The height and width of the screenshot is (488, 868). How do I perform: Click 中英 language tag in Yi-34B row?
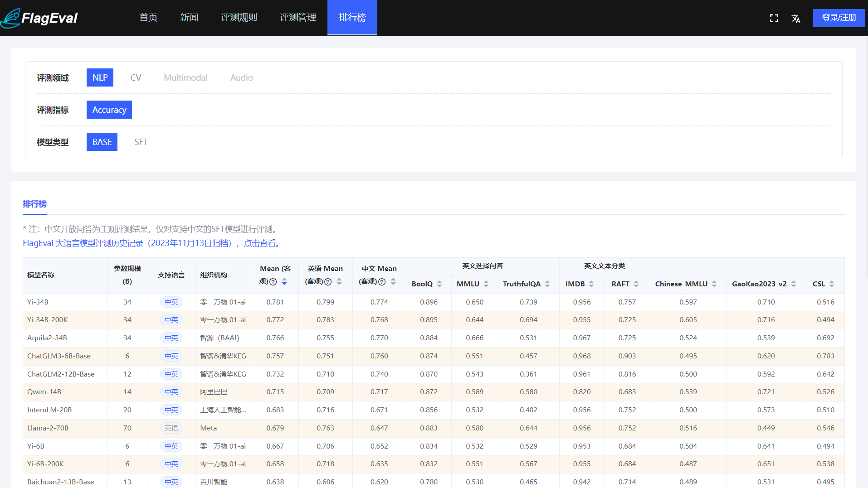(171, 302)
